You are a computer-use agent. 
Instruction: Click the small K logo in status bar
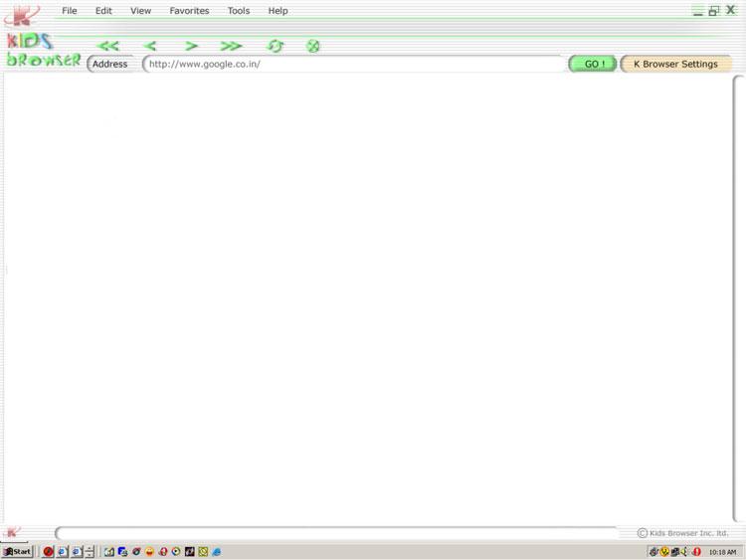pos(12,532)
